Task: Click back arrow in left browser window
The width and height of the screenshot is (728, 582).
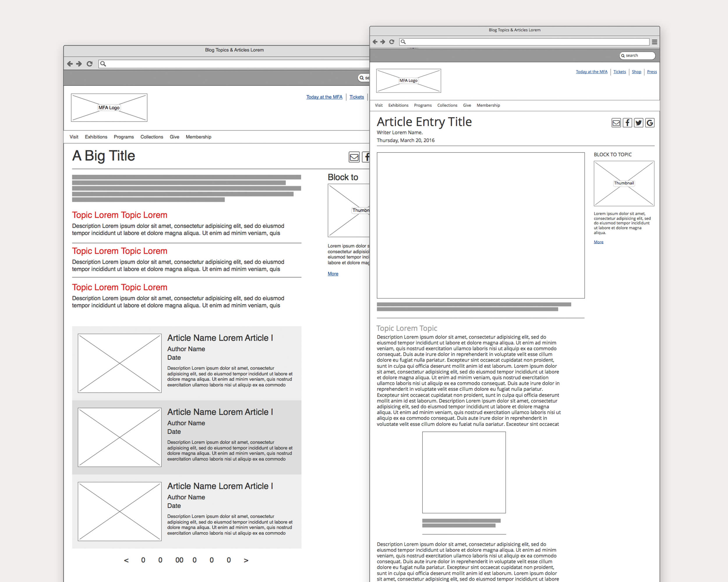Action: [70, 64]
